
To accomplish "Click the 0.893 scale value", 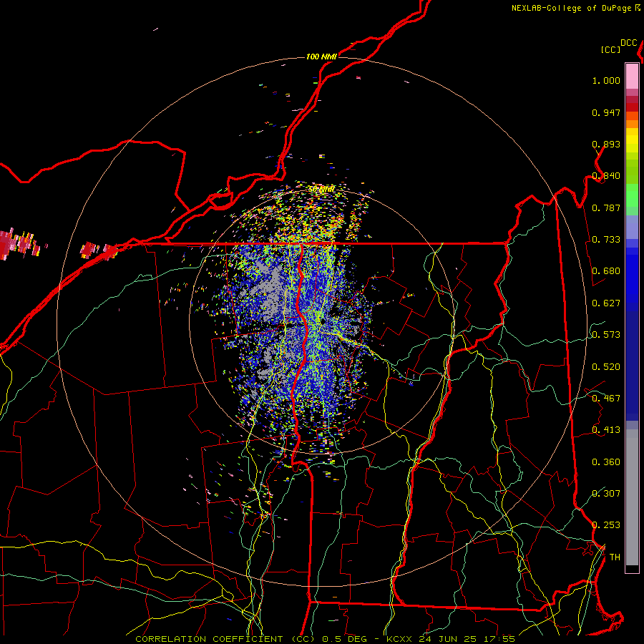I will pyautogui.click(x=606, y=144).
